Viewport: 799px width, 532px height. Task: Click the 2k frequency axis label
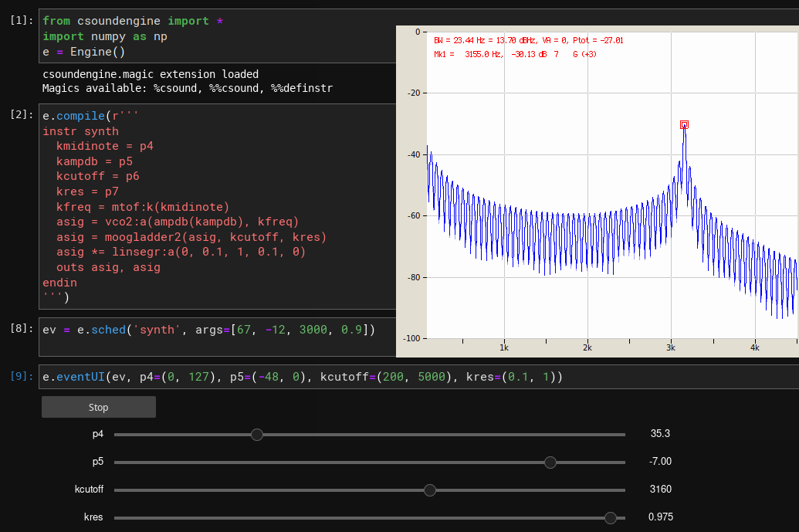[587, 348]
